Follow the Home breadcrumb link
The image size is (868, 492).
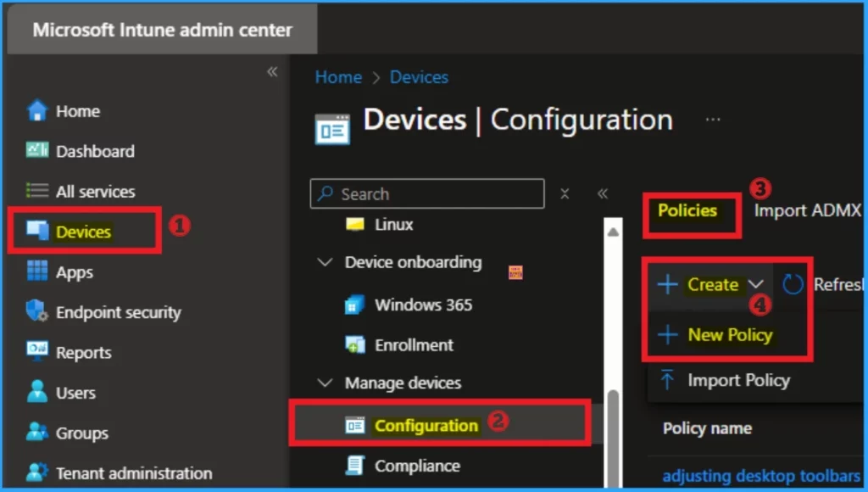(338, 77)
